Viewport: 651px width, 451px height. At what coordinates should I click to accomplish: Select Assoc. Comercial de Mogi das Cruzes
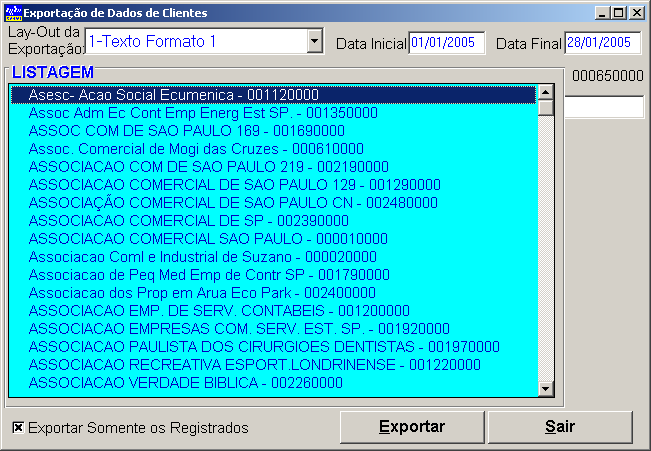[273, 149]
